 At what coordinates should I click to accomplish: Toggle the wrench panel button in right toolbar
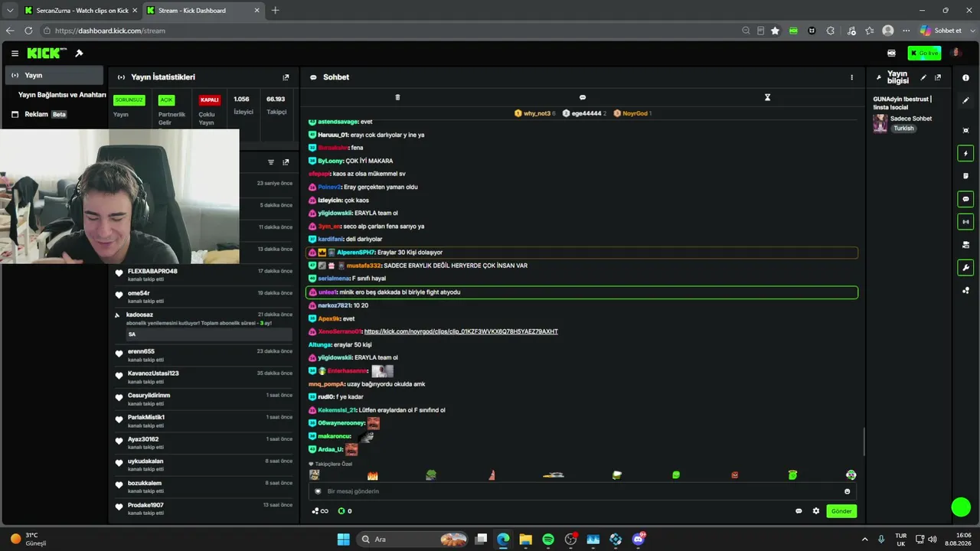tap(965, 268)
